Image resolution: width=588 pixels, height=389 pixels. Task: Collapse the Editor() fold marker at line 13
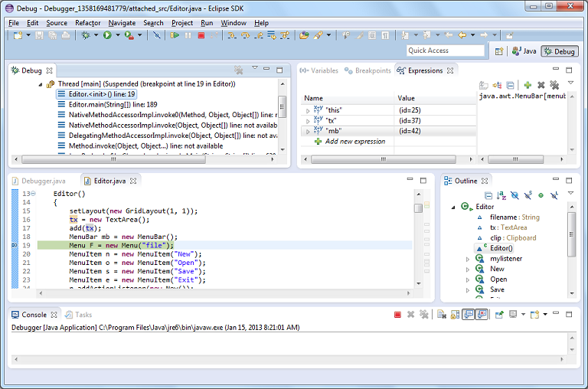(x=34, y=194)
